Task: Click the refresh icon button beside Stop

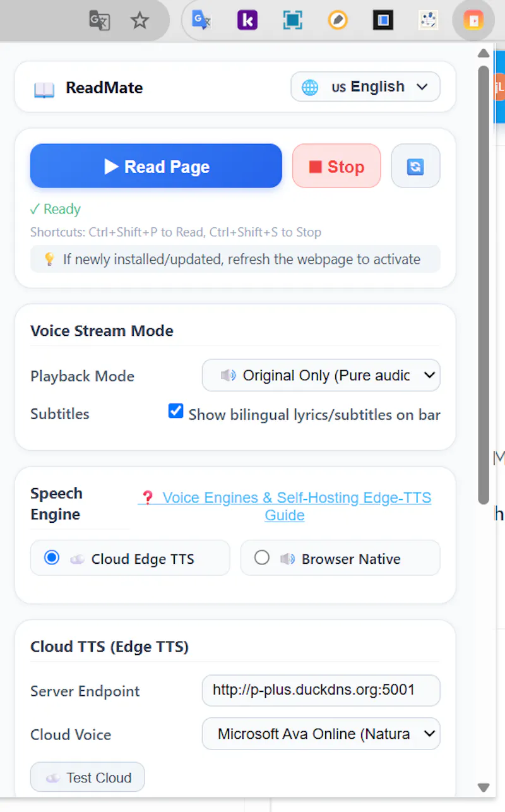Action: point(415,166)
